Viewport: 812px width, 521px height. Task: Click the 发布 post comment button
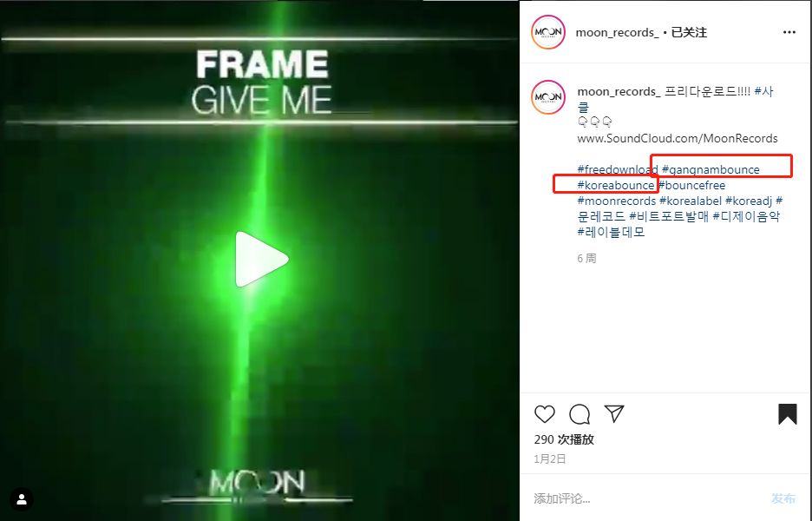(x=783, y=498)
